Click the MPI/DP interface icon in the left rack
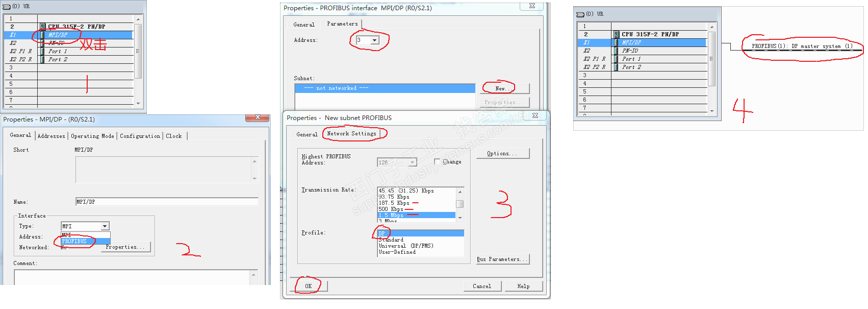This screenshot has height=309, width=868. (43, 35)
